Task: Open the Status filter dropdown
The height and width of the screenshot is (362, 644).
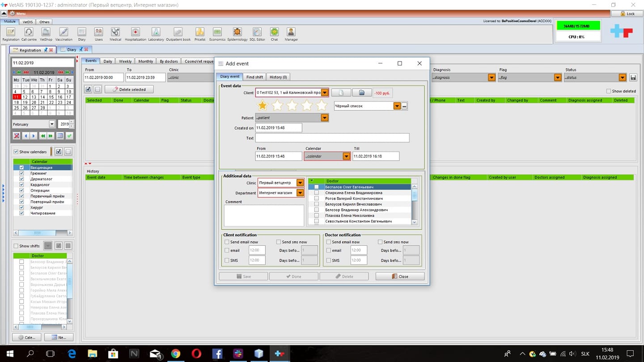Action: pyautogui.click(x=623, y=77)
